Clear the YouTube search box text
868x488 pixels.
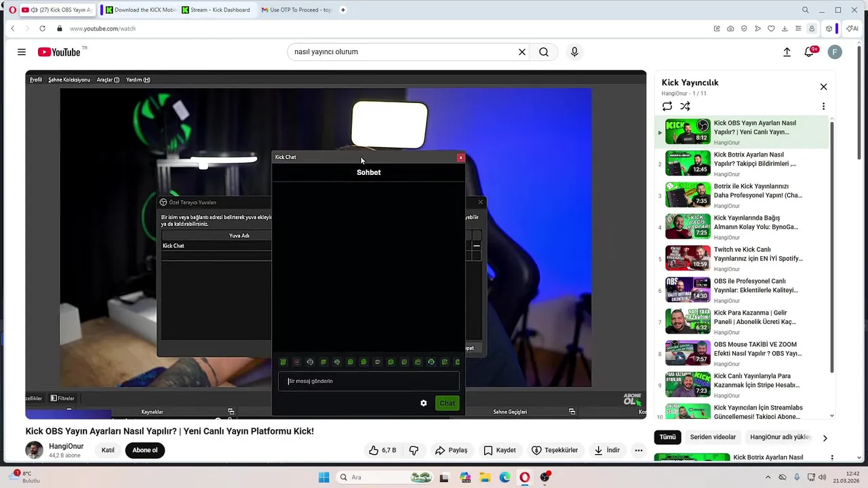(522, 52)
